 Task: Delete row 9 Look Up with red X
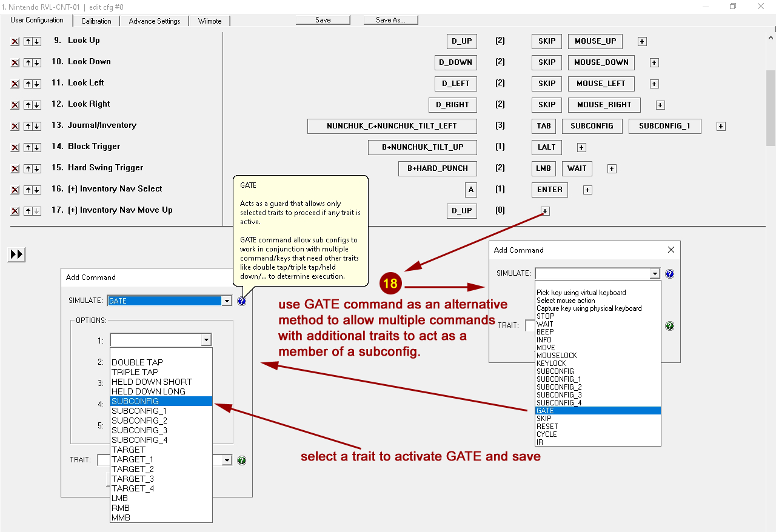point(15,42)
